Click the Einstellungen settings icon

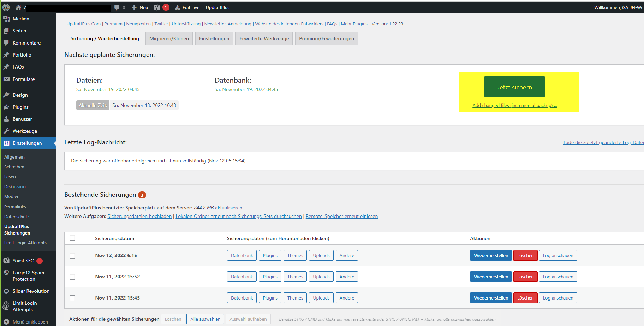(6, 143)
